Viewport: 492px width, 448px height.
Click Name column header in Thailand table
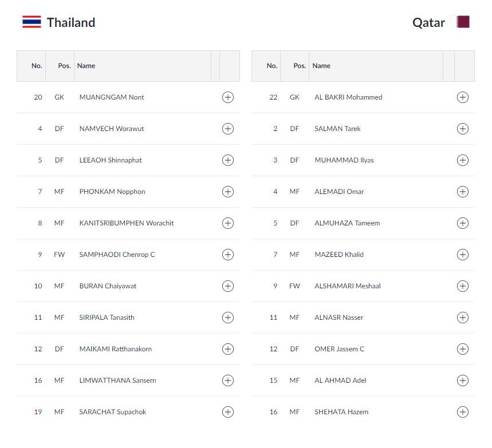[x=86, y=66]
